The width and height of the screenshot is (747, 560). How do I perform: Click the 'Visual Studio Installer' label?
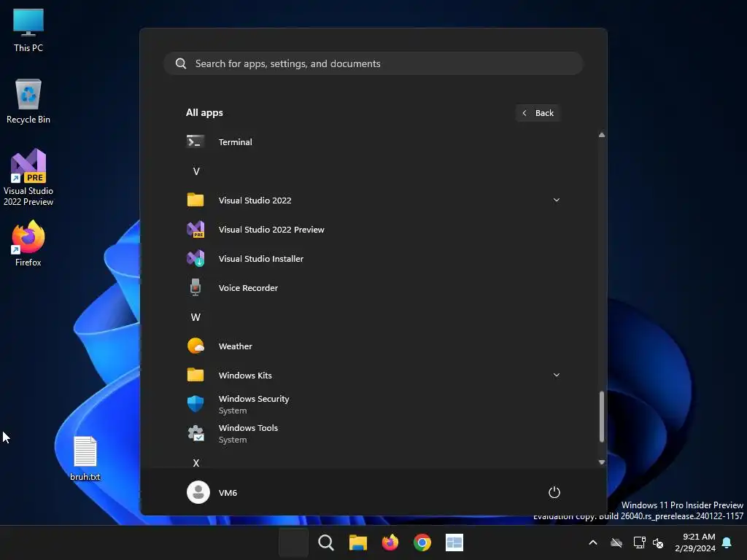pos(261,259)
